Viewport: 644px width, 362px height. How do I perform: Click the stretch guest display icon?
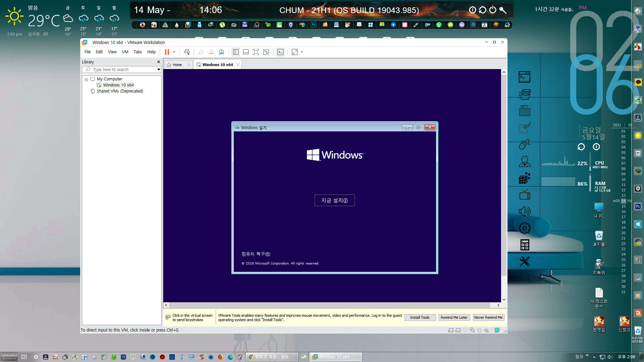[295, 52]
